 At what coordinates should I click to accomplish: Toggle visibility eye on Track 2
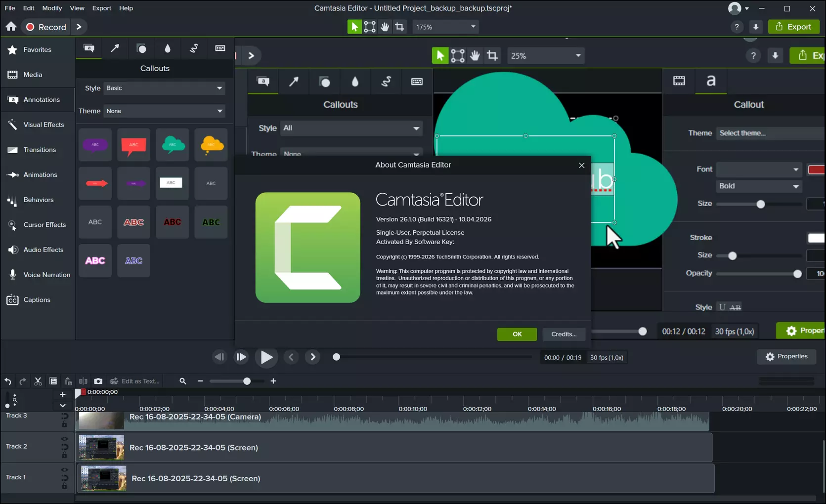point(64,439)
